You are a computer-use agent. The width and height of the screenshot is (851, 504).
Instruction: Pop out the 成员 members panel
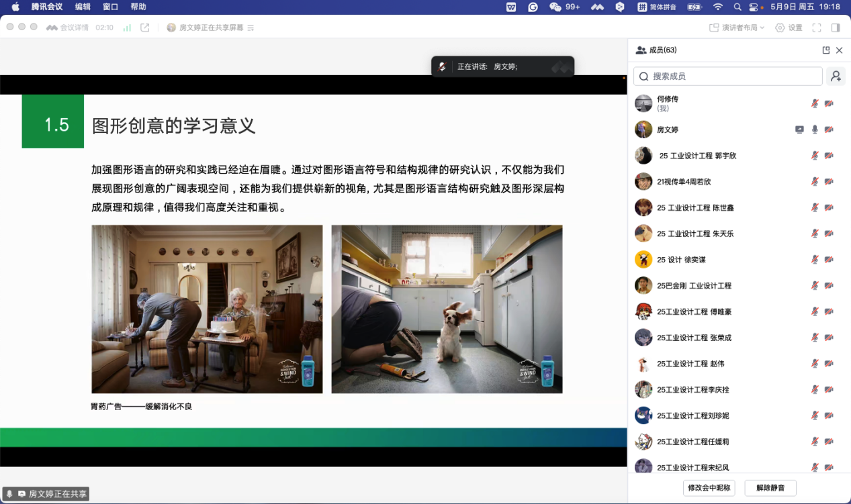[x=826, y=50]
